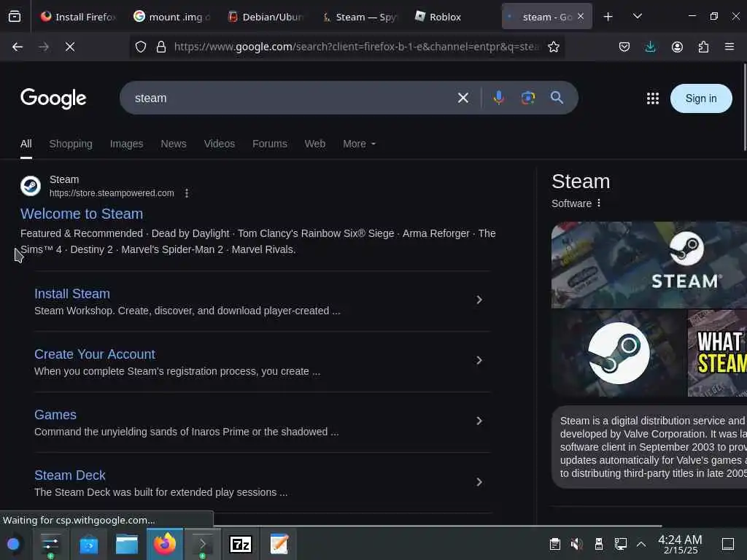This screenshot has width=747, height=560.
Task: Open round Steam logo thumbnail
Action: 619,354
